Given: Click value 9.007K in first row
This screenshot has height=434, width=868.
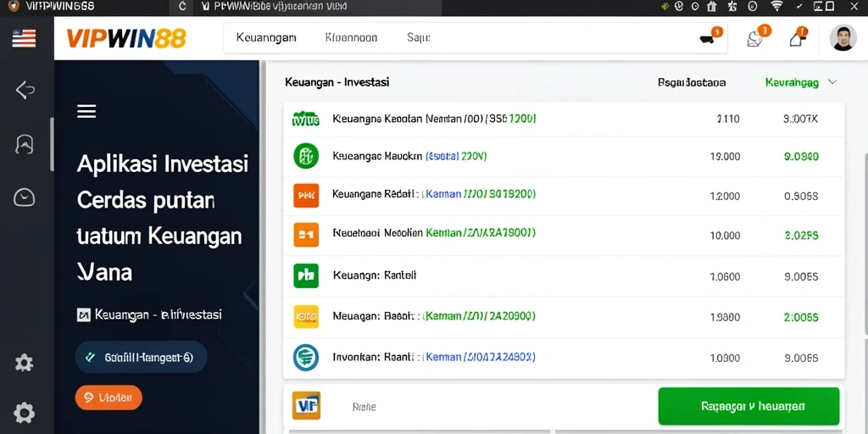Looking at the screenshot, I should coord(801,119).
